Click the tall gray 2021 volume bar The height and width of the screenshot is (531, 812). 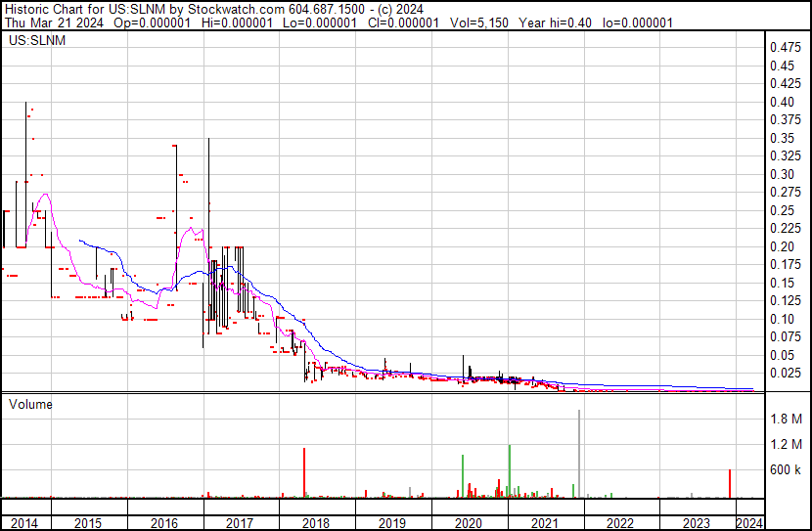tap(579, 454)
